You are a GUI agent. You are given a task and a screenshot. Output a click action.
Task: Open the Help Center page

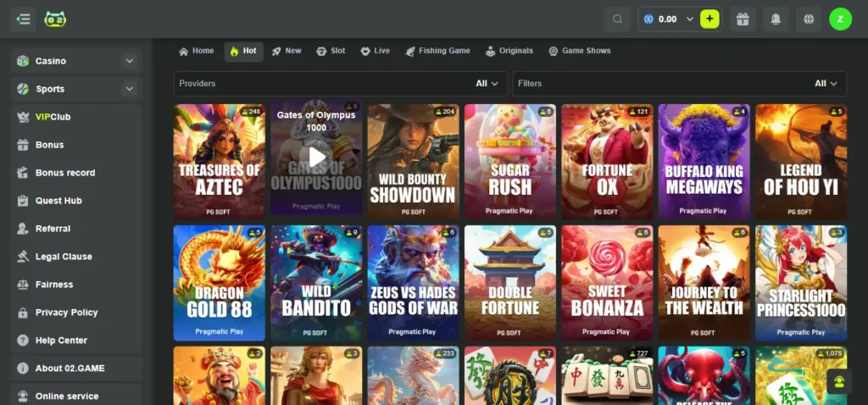(x=60, y=341)
